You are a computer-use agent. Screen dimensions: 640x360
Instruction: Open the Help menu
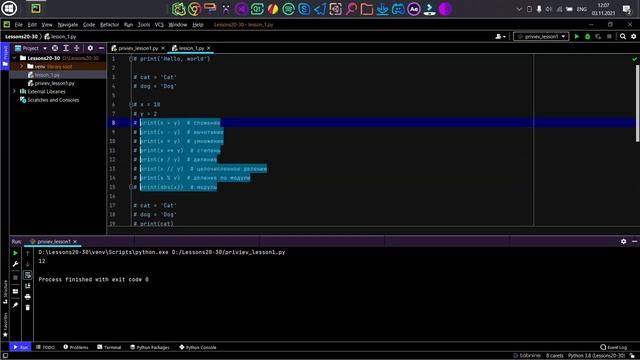coord(198,25)
